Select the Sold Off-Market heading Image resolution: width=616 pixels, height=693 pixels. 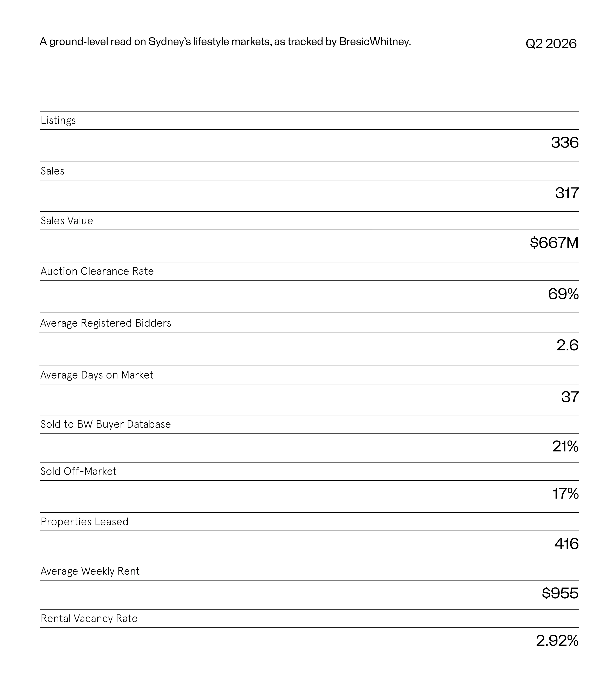point(78,471)
